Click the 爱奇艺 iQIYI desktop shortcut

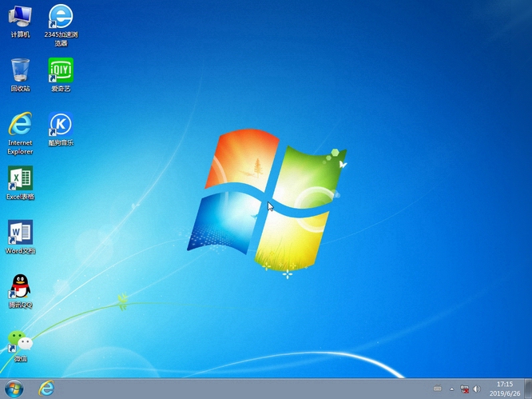(x=61, y=70)
